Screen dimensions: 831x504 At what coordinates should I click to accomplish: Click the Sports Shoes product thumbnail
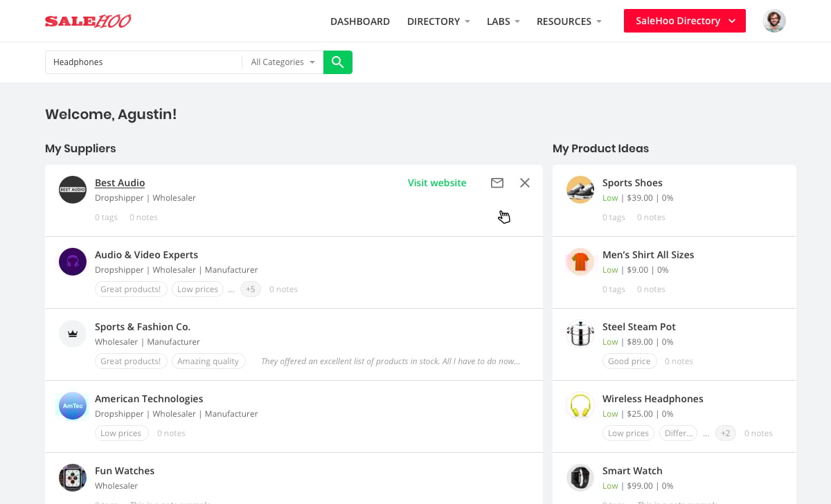click(580, 190)
